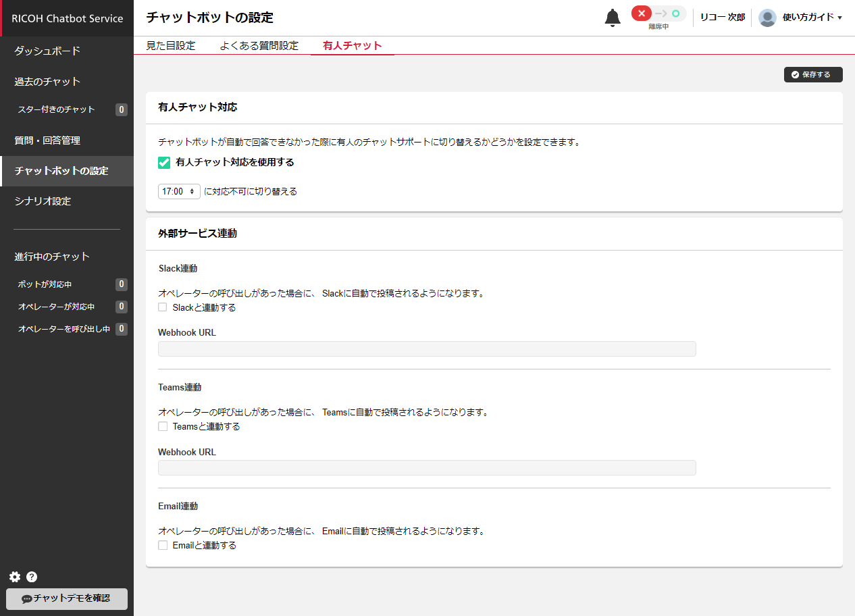Click the user avatar icon

click(767, 18)
